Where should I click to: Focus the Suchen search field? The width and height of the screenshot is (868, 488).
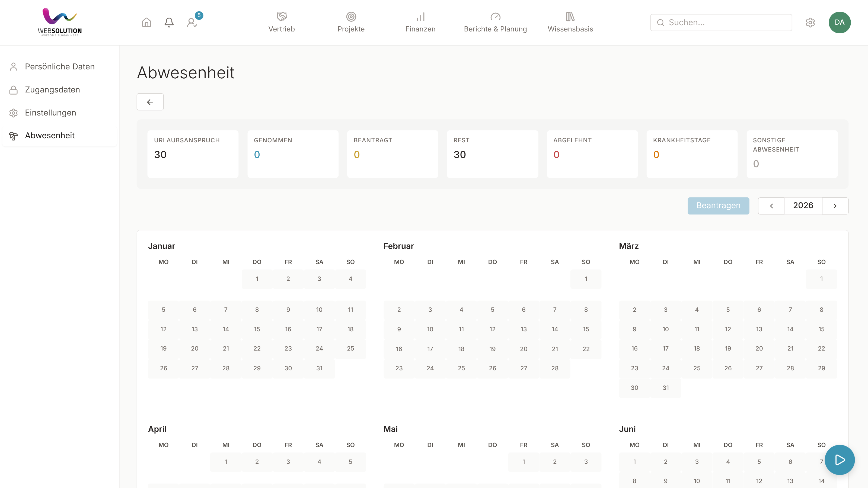721,23
